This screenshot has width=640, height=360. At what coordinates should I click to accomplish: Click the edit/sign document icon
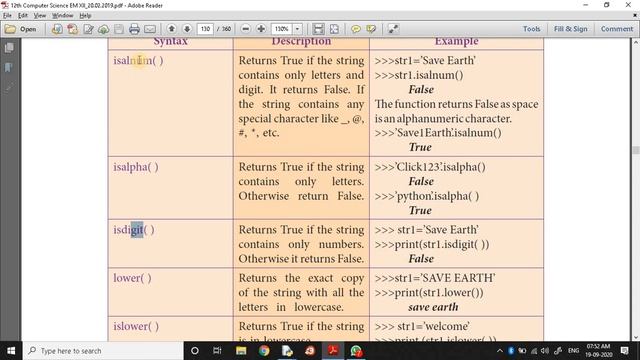(88, 29)
